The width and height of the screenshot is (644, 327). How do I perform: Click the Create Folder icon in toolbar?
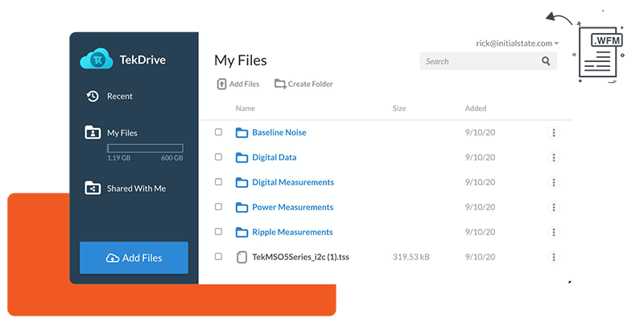[x=280, y=84]
